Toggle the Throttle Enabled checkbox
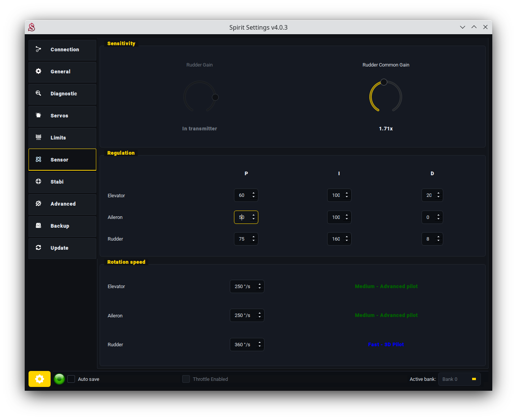 coord(186,379)
